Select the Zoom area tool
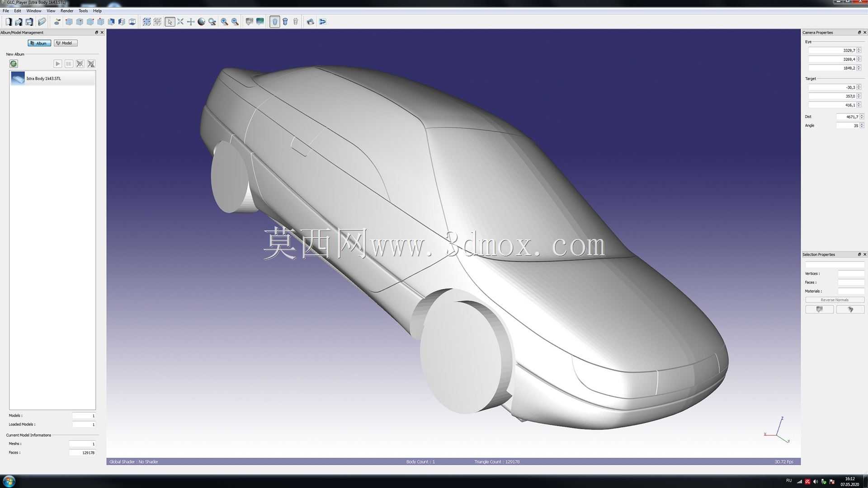 (x=212, y=22)
